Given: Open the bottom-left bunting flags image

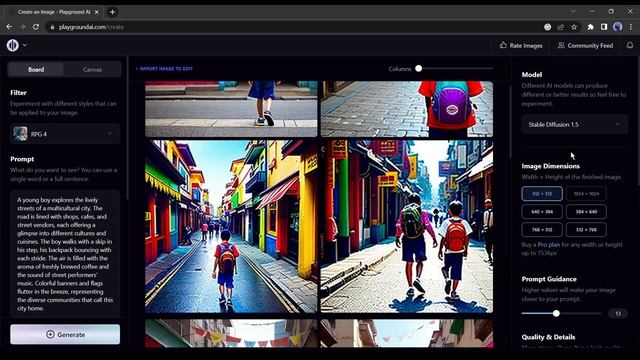Looking at the screenshot, I should point(231,333).
